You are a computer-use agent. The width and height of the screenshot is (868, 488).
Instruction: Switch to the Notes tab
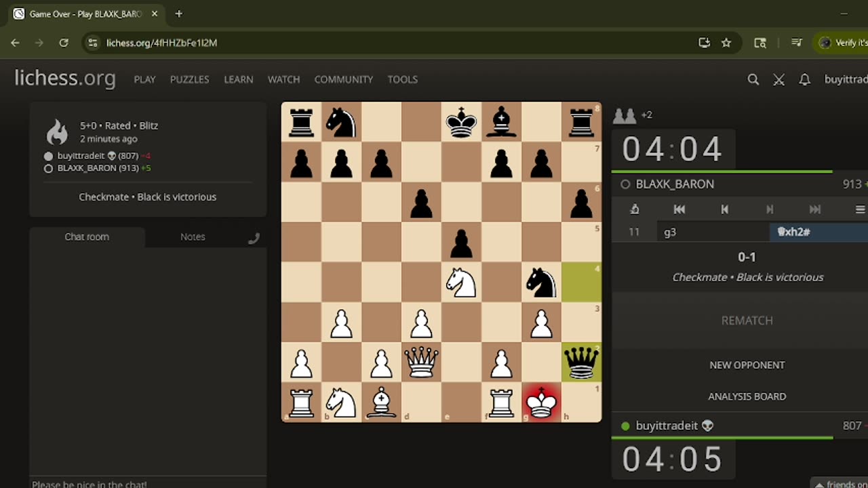(193, 237)
